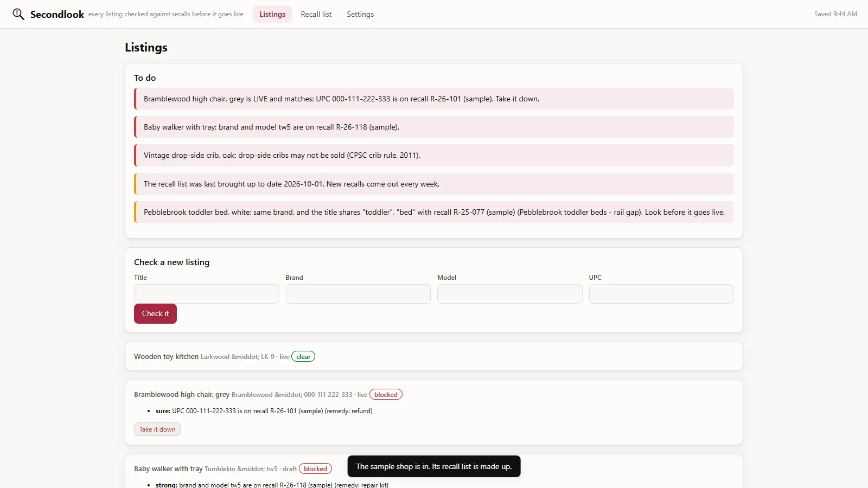Screen dimensions: 868x488
Task: Focus the Brand input field
Action: [358, 294]
